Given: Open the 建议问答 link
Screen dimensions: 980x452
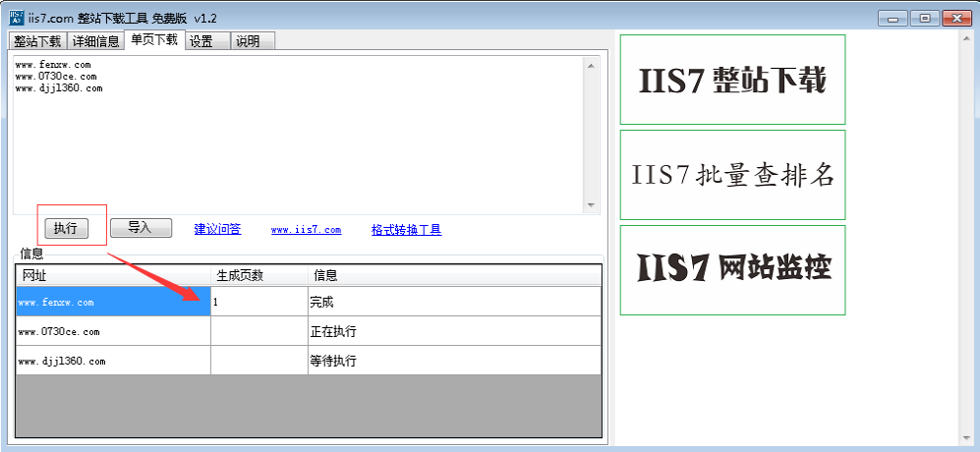Looking at the screenshot, I should pyautogui.click(x=217, y=229).
